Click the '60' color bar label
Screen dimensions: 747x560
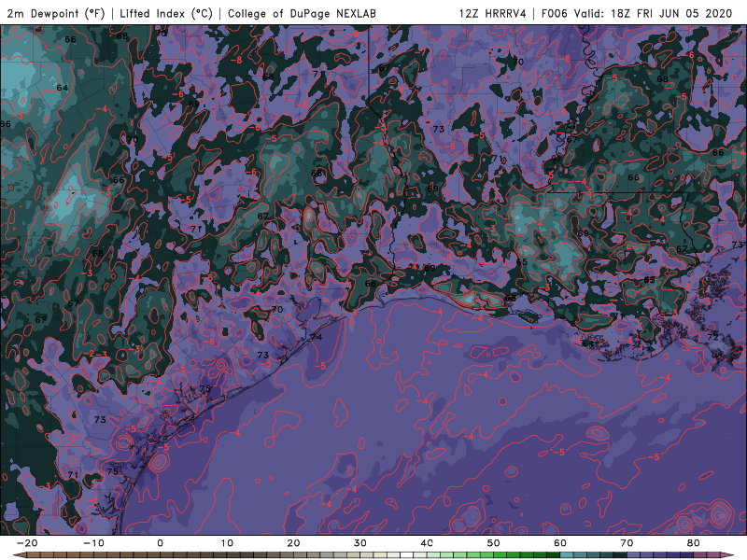tap(560, 543)
